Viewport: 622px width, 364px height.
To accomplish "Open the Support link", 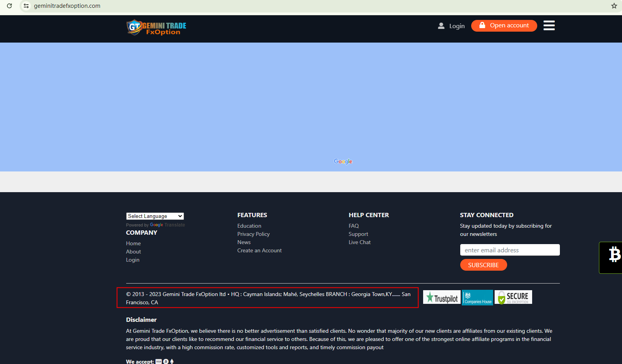I will click(x=358, y=234).
